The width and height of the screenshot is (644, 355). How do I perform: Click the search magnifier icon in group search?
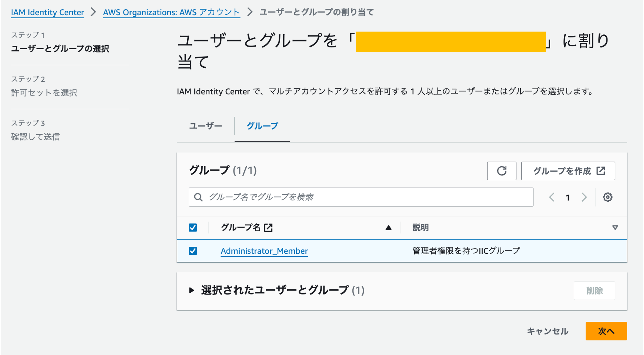coord(198,197)
